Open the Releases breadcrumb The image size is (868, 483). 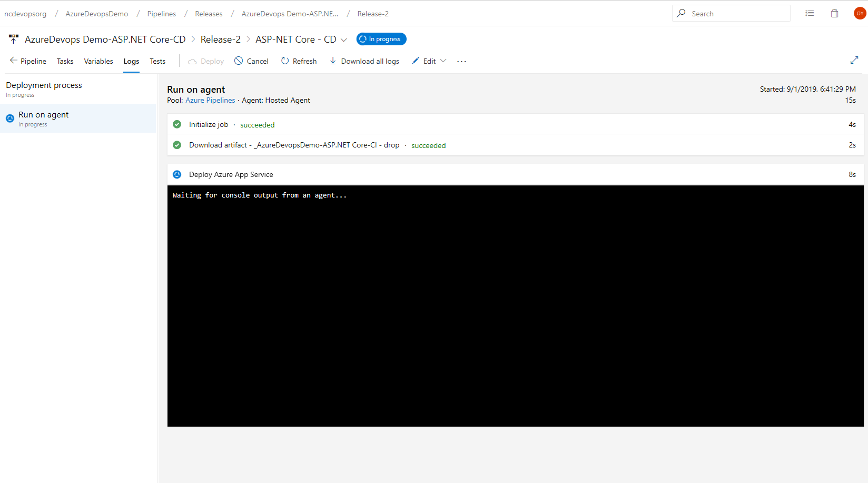[209, 14]
